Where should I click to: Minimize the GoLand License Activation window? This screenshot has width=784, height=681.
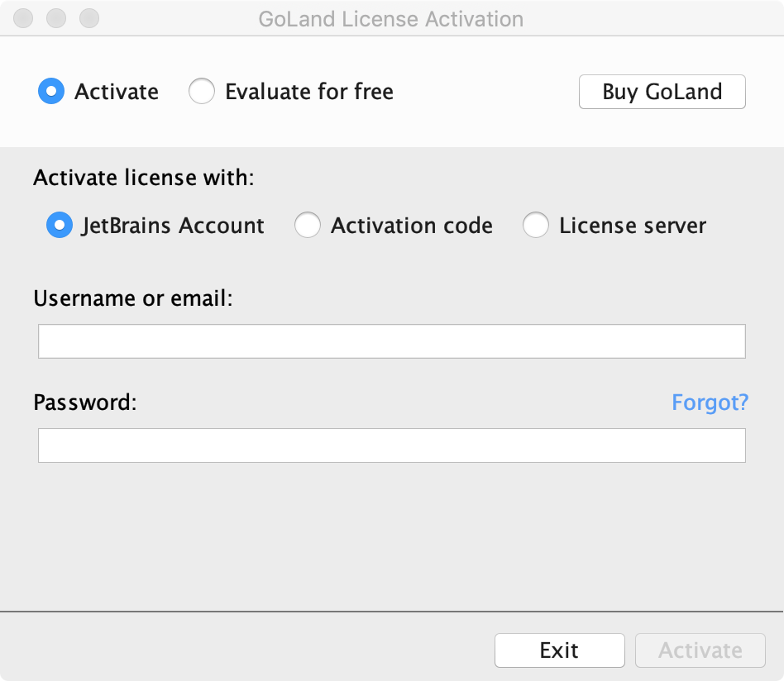pyautogui.click(x=56, y=18)
